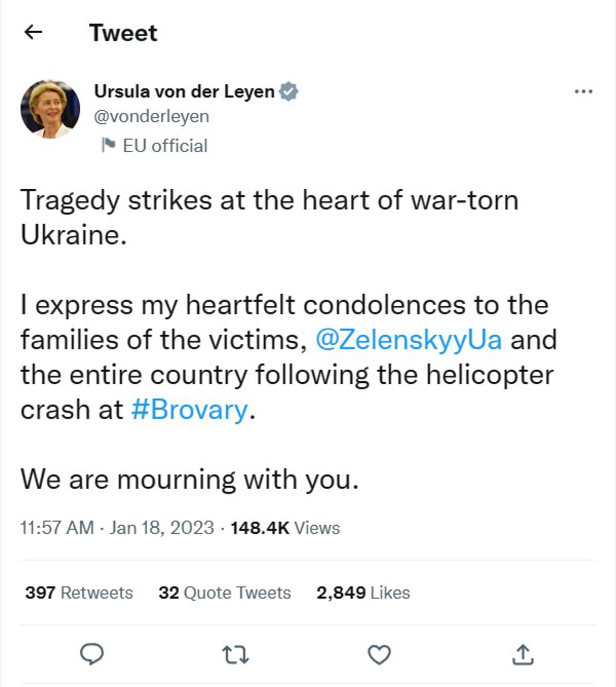Like the tweet with the heart icon
The height and width of the screenshot is (687, 616).
click(x=379, y=655)
